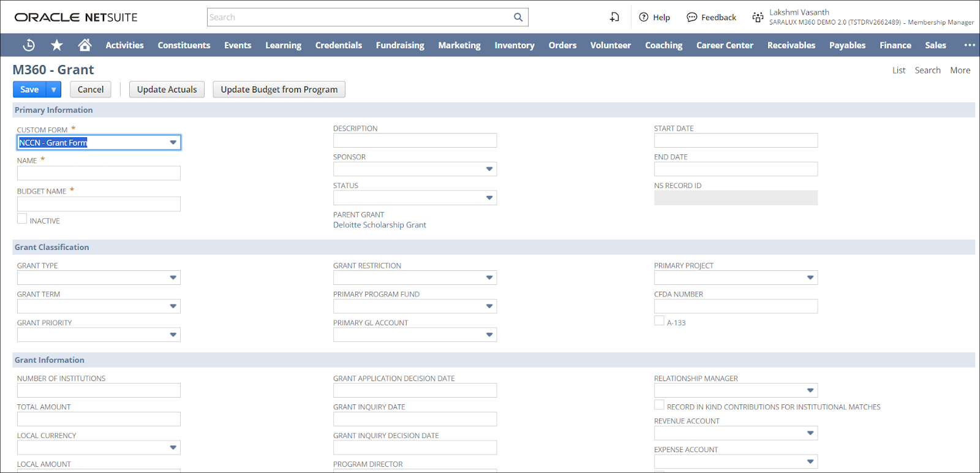Open the user role switcher icon
This screenshot has width=980, height=473.
758,17
